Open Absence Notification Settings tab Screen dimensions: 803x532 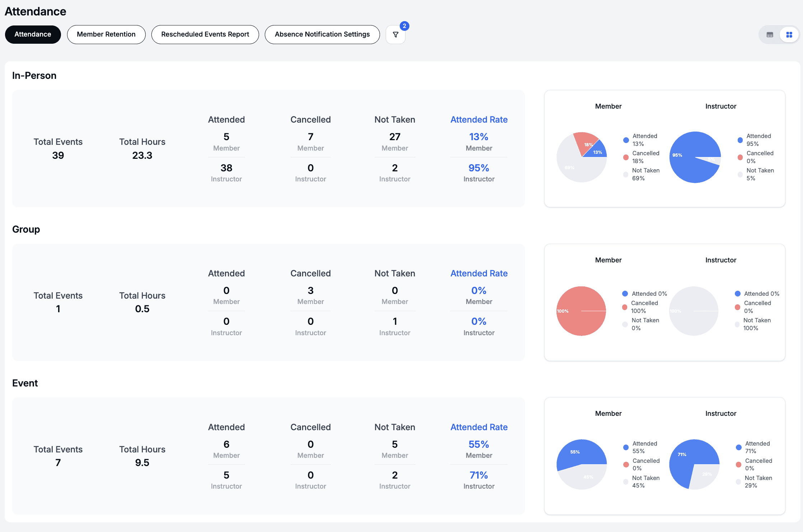click(x=322, y=34)
